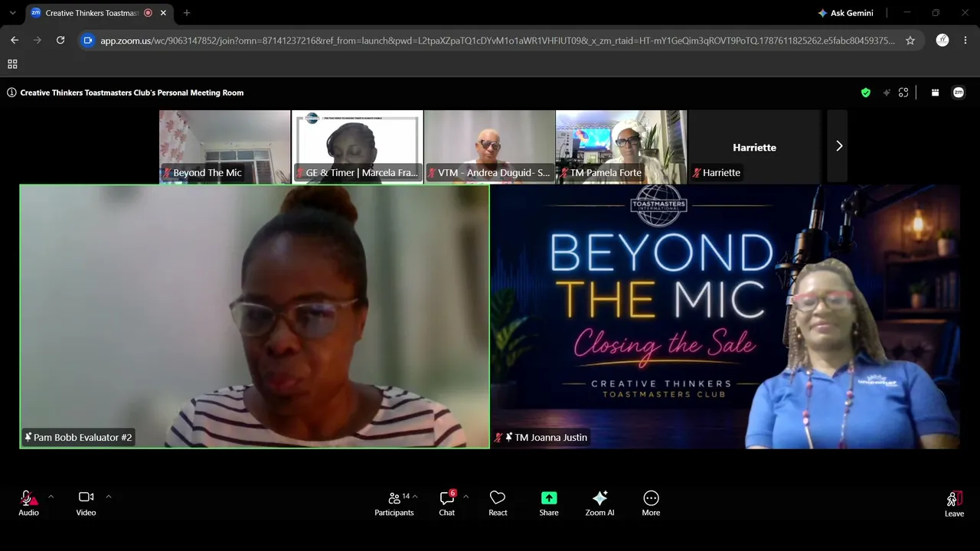Expand the audio options caret
This screenshot has width=980, height=551.
point(51,497)
